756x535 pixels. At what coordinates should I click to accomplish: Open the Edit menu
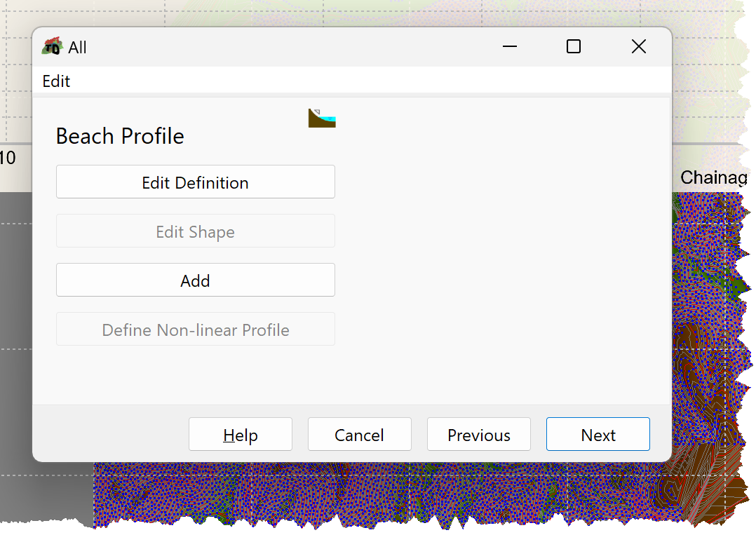[x=56, y=81]
